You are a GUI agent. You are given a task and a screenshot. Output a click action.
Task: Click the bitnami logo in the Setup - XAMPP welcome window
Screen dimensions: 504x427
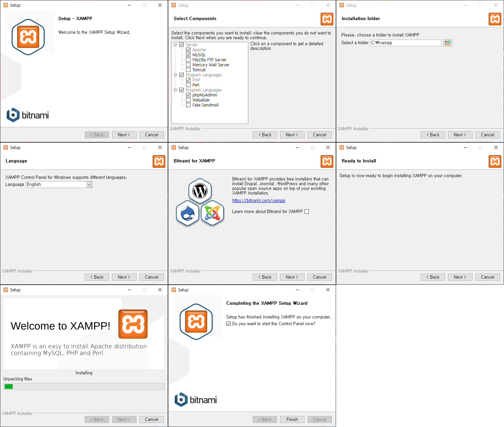click(28, 115)
